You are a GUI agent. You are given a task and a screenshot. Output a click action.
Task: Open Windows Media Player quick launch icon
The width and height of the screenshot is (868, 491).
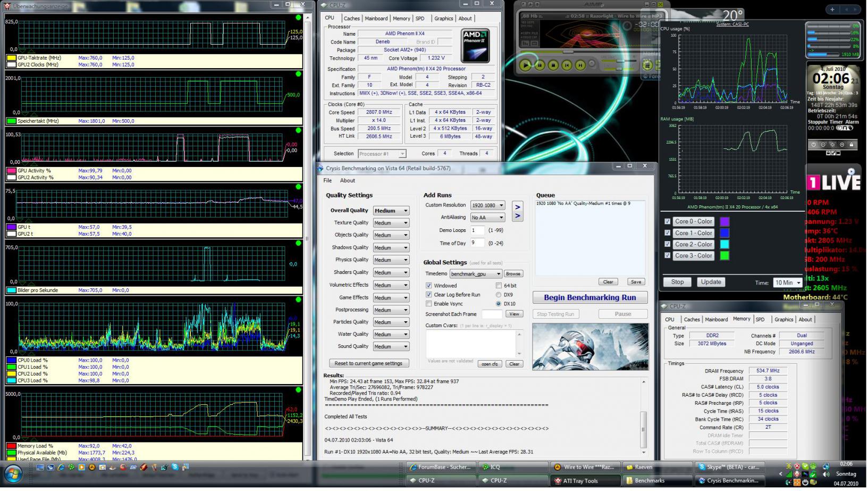(x=81, y=467)
